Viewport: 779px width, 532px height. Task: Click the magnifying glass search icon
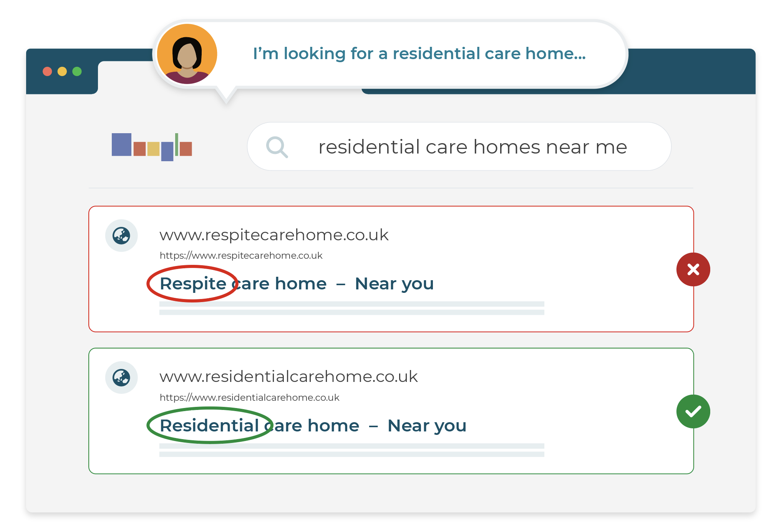[x=277, y=147]
